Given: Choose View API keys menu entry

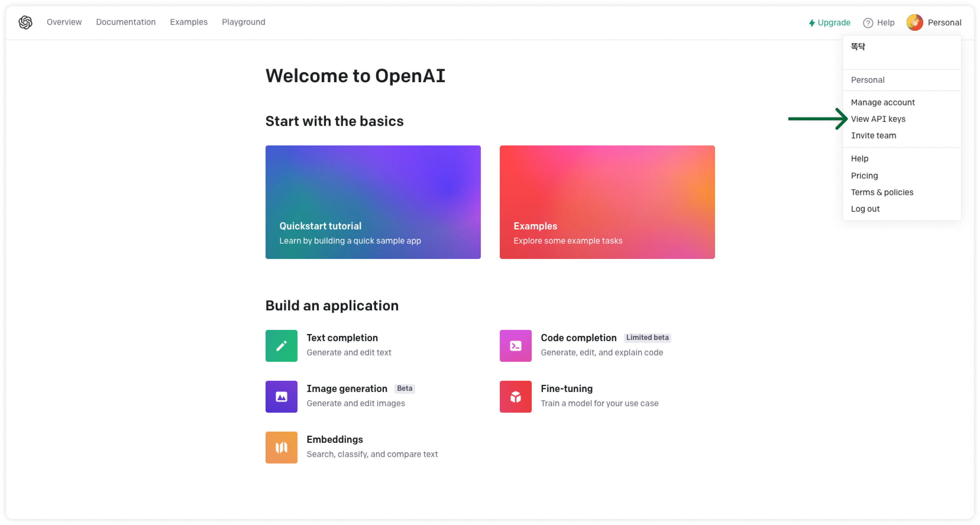Looking at the screenshot, I should click(x=878, y=119).
